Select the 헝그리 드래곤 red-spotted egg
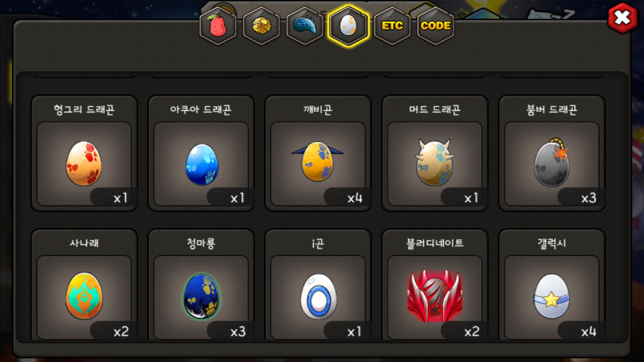Image resolution: width=644 pixels, height=362 pixels. click(84, 163)
